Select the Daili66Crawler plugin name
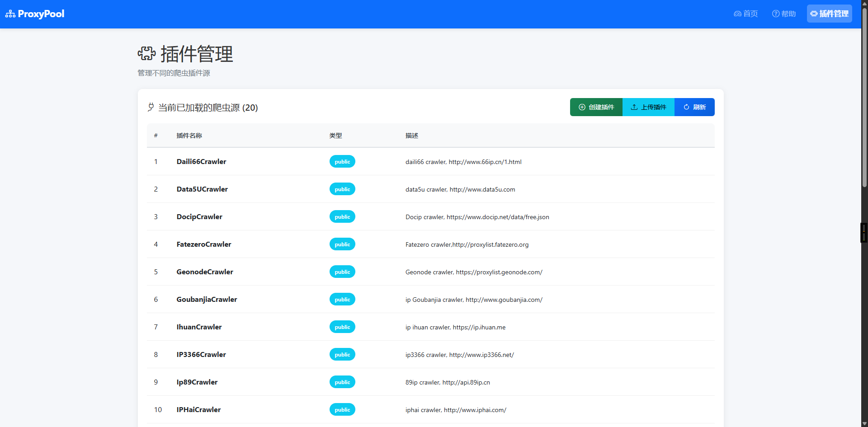Viewport: 868px width, 427px height. 202,162
